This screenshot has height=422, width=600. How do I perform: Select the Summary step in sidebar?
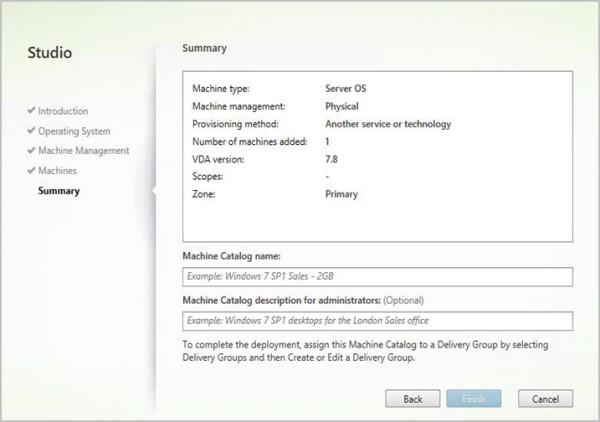pos(58,190)
